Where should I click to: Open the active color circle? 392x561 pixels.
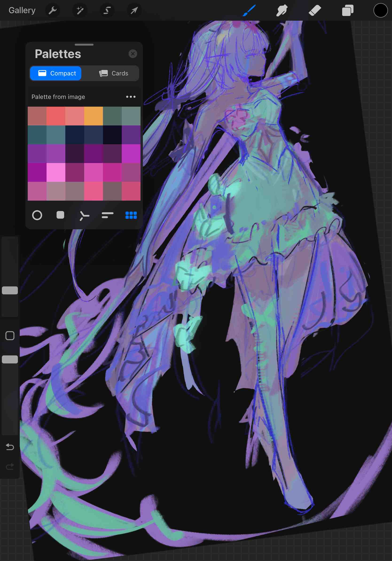coord(380,11)
